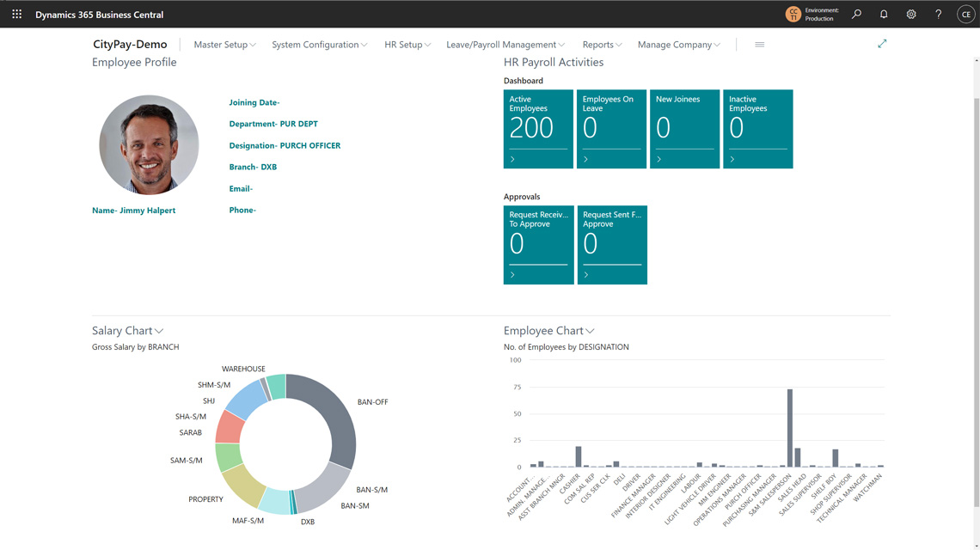The height and width of the screenshot is (550, 980).
Task: Click No. of Employees by DESIGNATION subtitle
Action: (x=567, y=347)
